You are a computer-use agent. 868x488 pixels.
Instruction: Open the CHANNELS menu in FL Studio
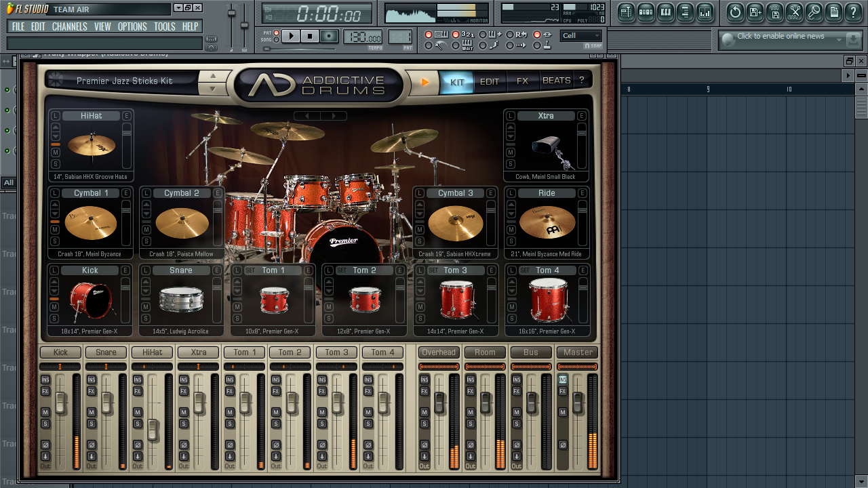pyautogui.click(x=70, y=26)
